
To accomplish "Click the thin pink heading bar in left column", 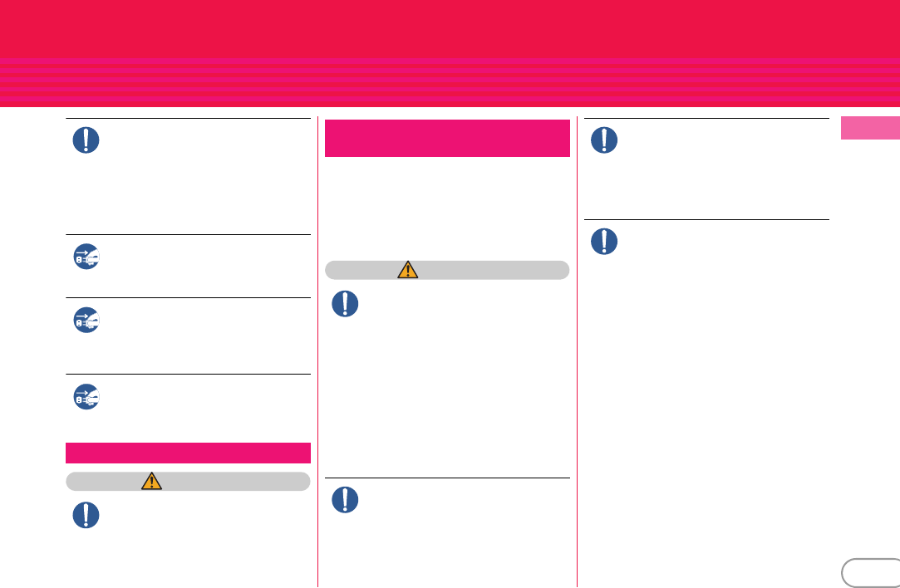I will coord(189,453).
